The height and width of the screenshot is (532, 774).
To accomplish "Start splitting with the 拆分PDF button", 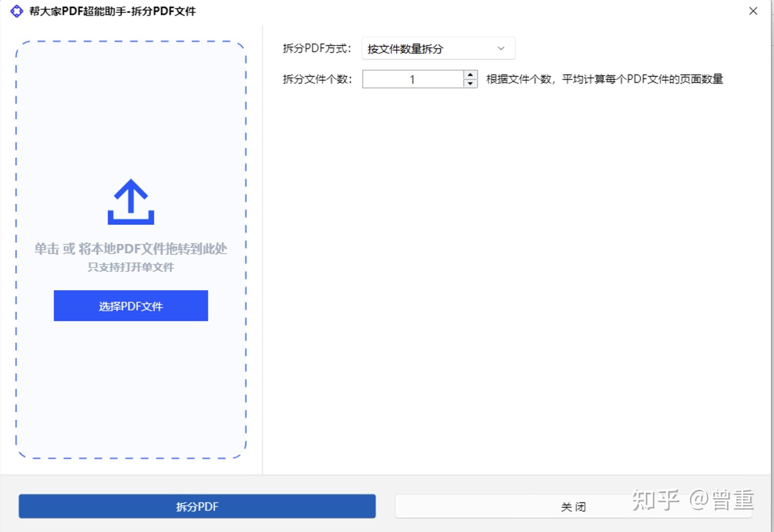I will (x=197, y=506).
